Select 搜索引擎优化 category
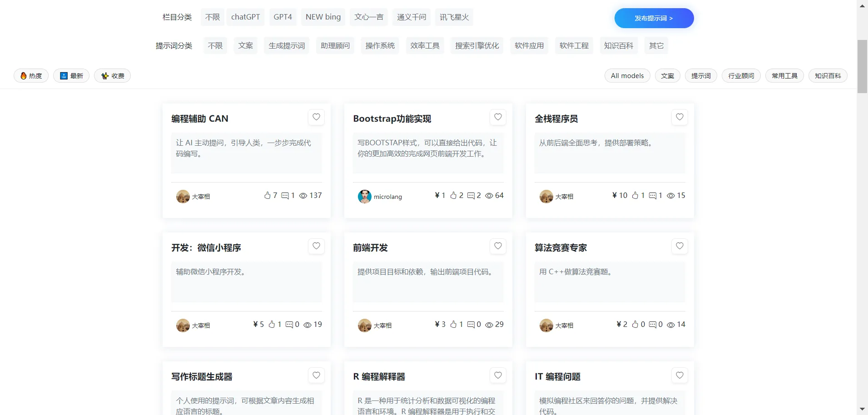 [477, 46]
